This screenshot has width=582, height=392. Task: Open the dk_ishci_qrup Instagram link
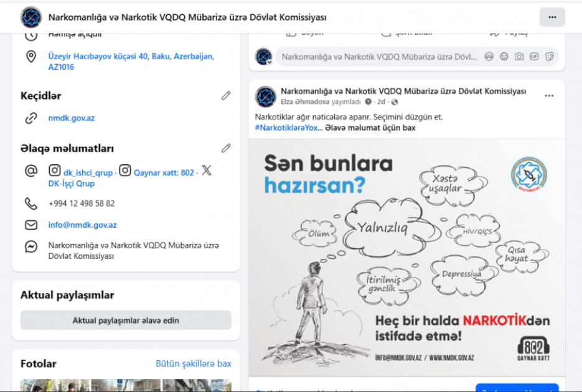tap(88, 172)
